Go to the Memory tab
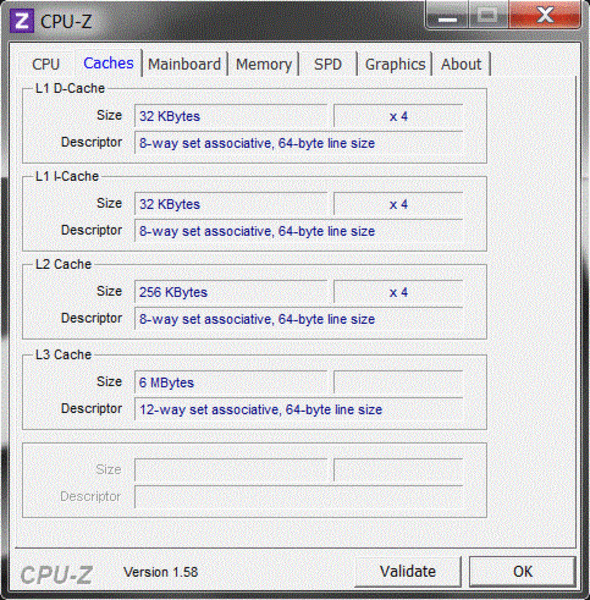This screenshot has height=600, width=590. pyautogui.click(x=264, y=64)
